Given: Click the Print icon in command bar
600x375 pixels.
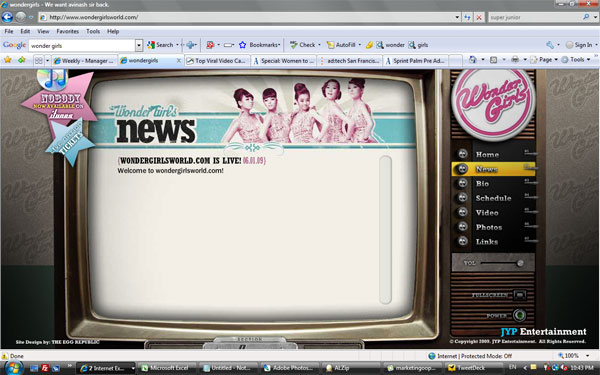Looking at the screenshot, I should [515, 59].
